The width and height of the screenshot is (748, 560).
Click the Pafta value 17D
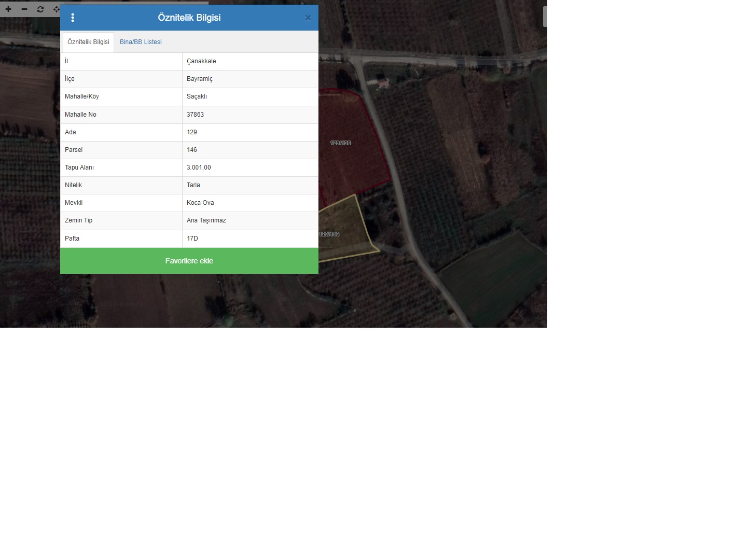coord(192,239)
